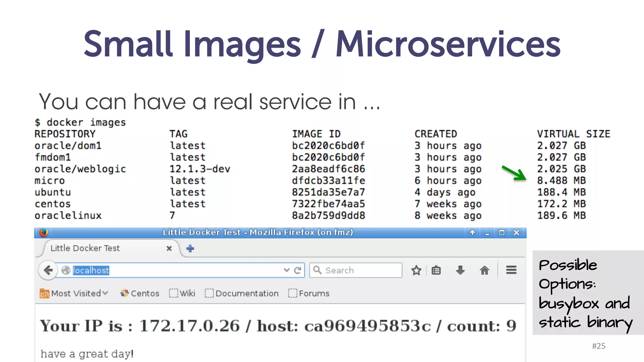This screenshot has height=362, width=644.
Task: Open URL history dropdown arrow
Action: pyautogui.click(x=286, y=270)
